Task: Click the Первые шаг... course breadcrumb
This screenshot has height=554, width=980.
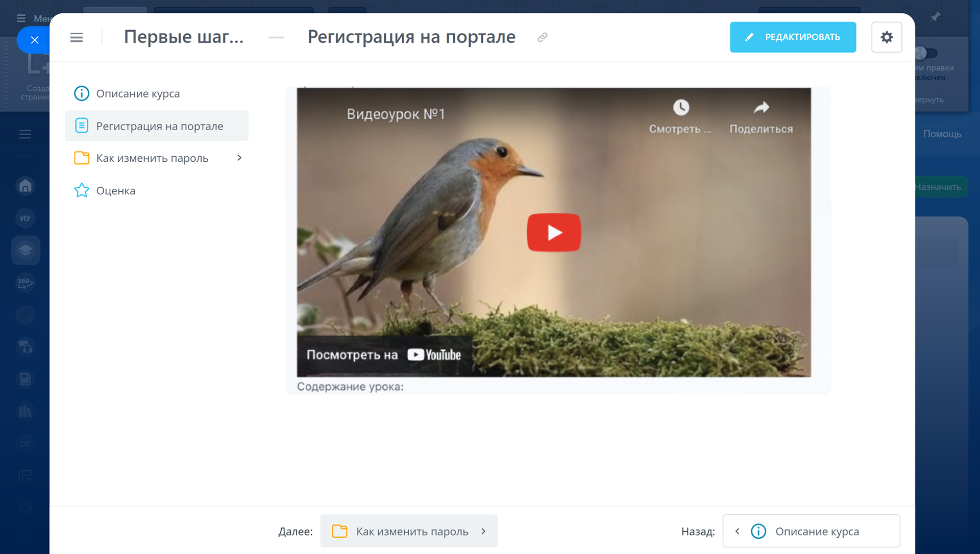Action: (184, 37)
